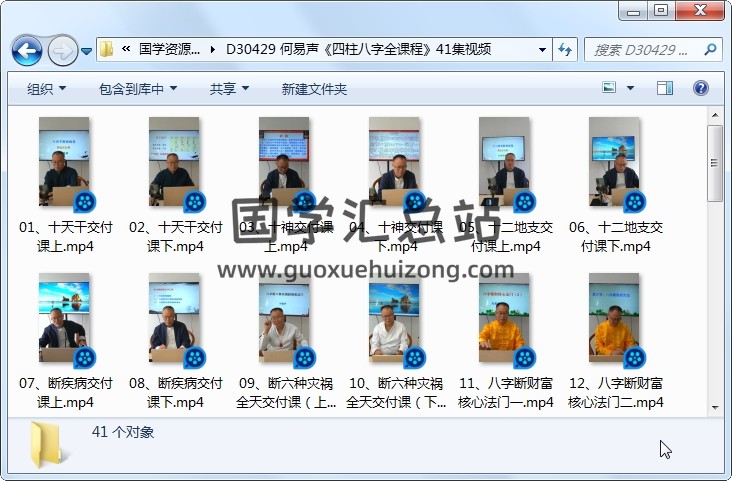This screenshot has width=732, height=481.
Task: Click the vertical scrollbar thumb
Action: [x=715, y=163]
